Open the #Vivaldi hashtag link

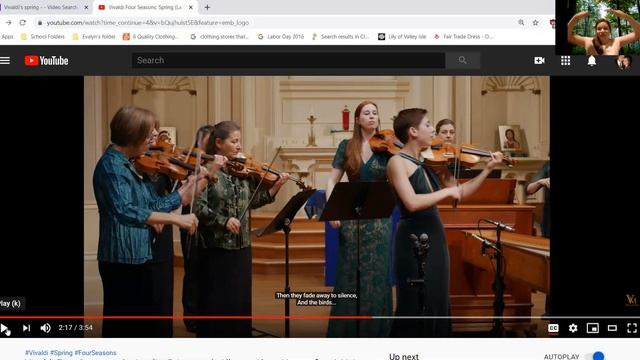pos(36,353)
